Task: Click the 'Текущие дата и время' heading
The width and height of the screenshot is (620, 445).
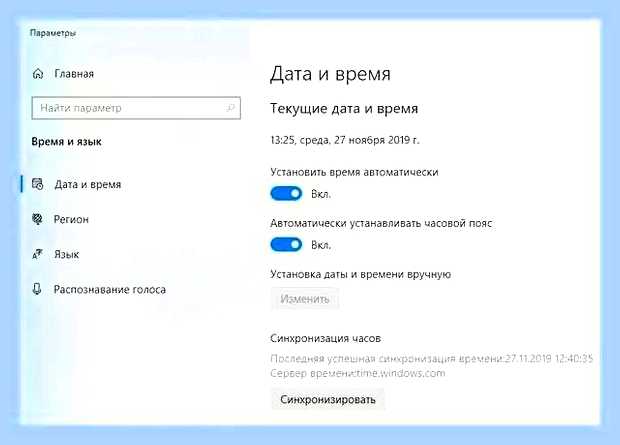Action: pyautogui.click(x=344, y=108)
